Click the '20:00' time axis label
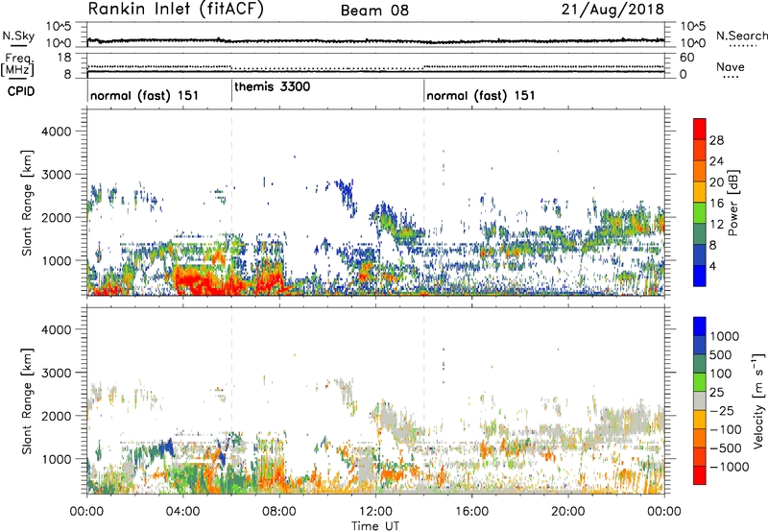768x532 pixels. [x=567, y=512]
